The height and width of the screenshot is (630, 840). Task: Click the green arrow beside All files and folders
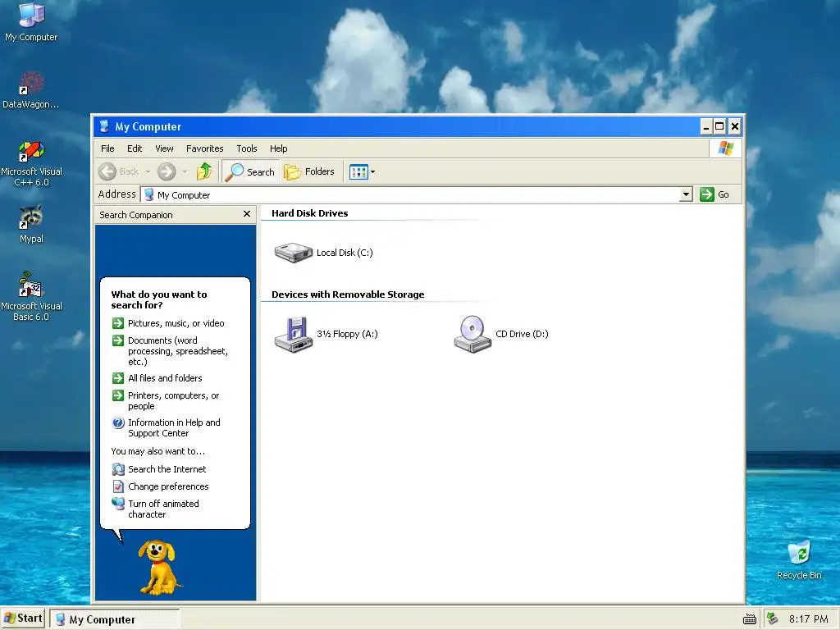click(118, 378)
